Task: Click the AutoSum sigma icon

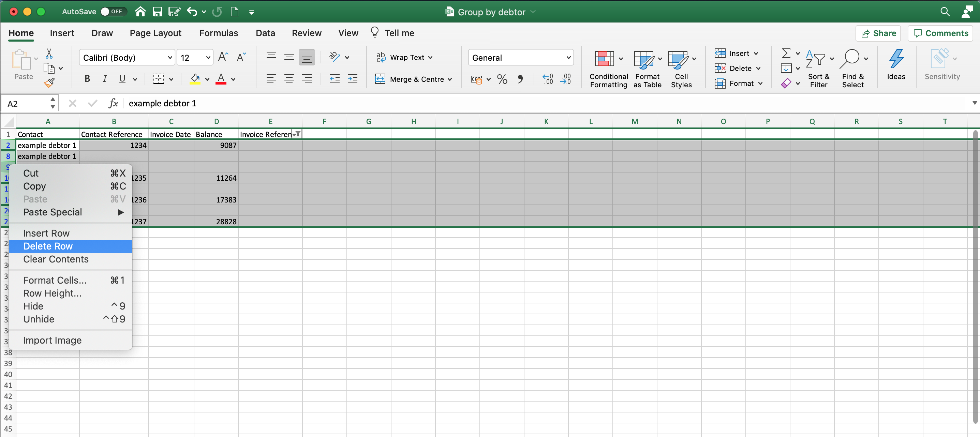Action: (x=786, y=53)
